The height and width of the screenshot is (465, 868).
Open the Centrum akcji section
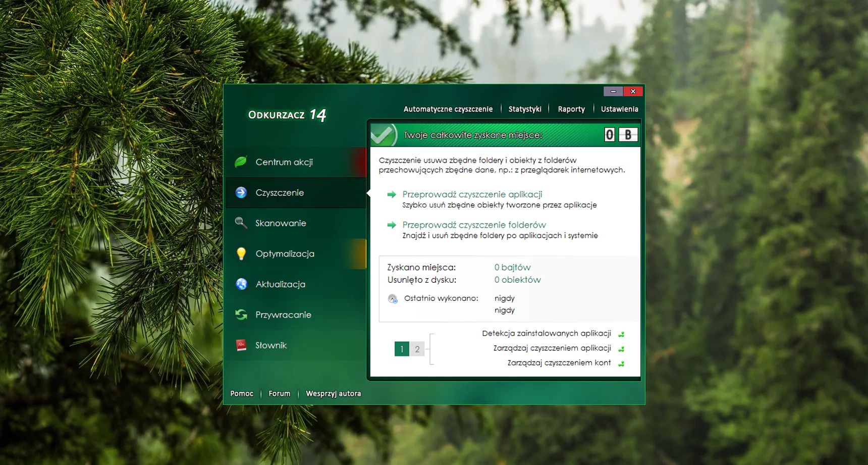click(x=296, y=162)
